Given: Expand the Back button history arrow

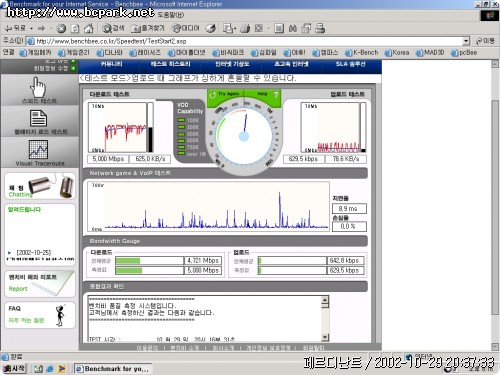Looking at the screenshot, I should point(31,29).
